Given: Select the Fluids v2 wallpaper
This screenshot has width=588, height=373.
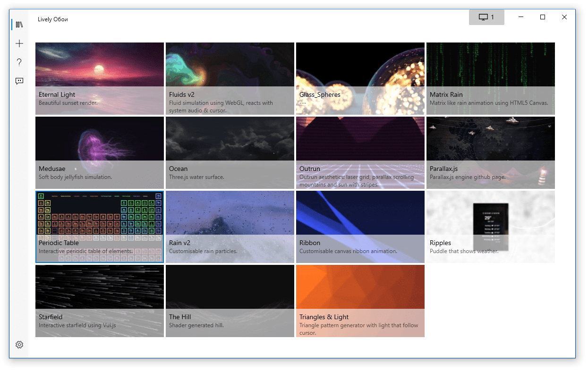Looking at the screenshot, I should [x=230, y=78].
